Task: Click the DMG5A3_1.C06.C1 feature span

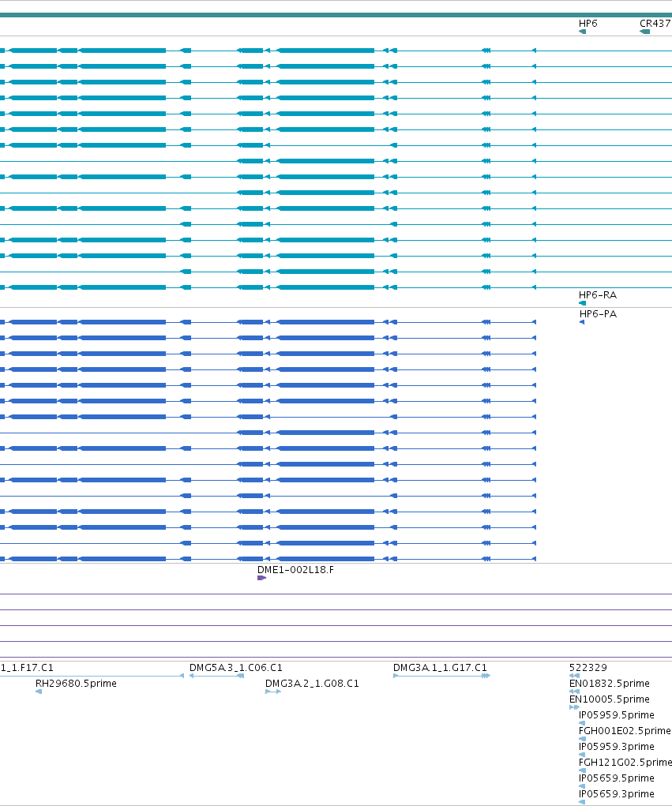Action: [x=216, y=676]
